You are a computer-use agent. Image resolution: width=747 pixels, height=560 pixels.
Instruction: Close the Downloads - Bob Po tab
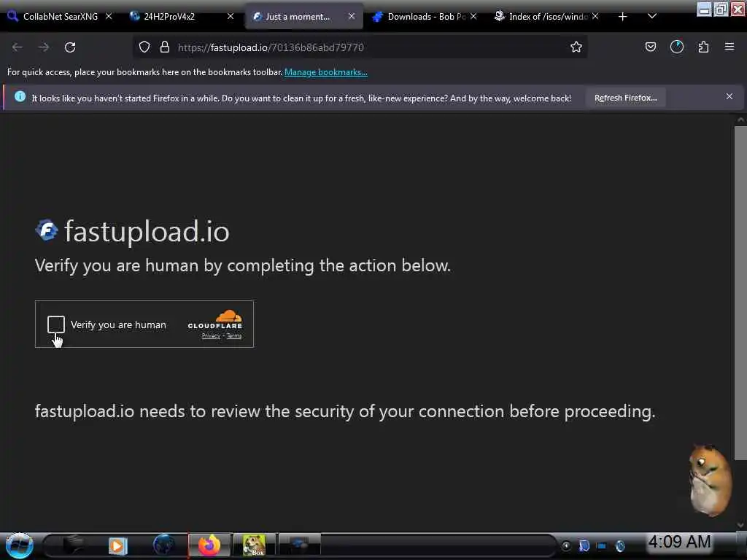[x=473, y=16]
